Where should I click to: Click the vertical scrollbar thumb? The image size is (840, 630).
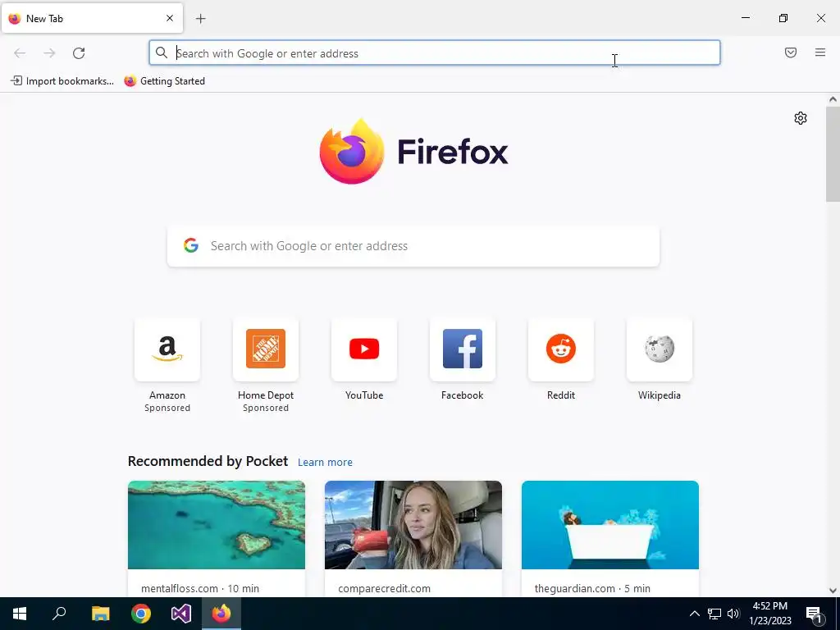[x=833, y=154]
